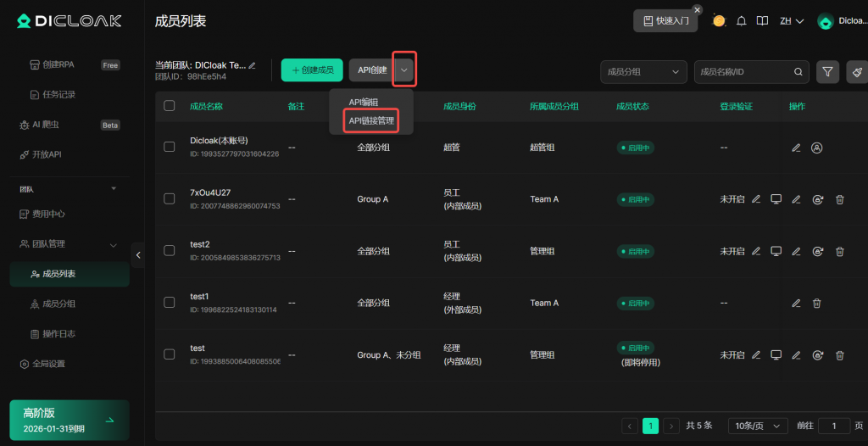This screenshot has height=446, width=868.
Task: Click the 成员名称/ID search field
Action: click(x=744, y=72)
